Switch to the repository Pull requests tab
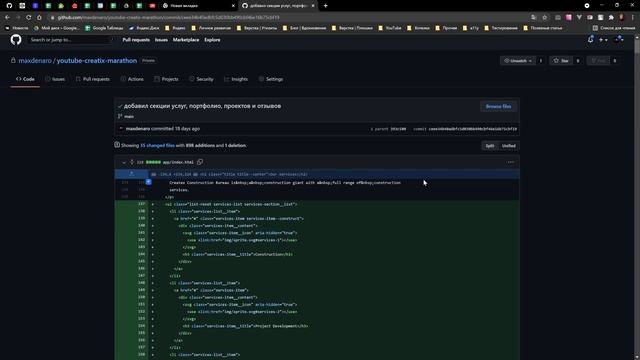The width and height of the screenshot is (640, 360). coord(93,79)
